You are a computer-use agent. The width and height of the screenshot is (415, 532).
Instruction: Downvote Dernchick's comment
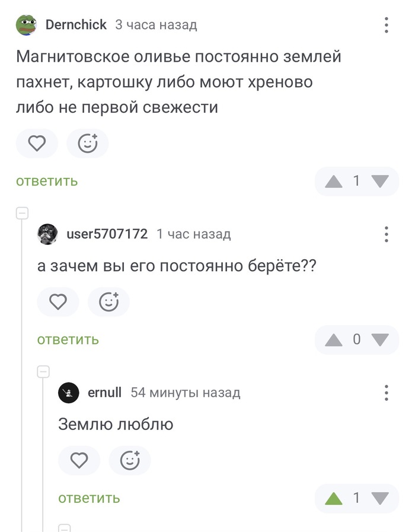click(x=379, y=181)
